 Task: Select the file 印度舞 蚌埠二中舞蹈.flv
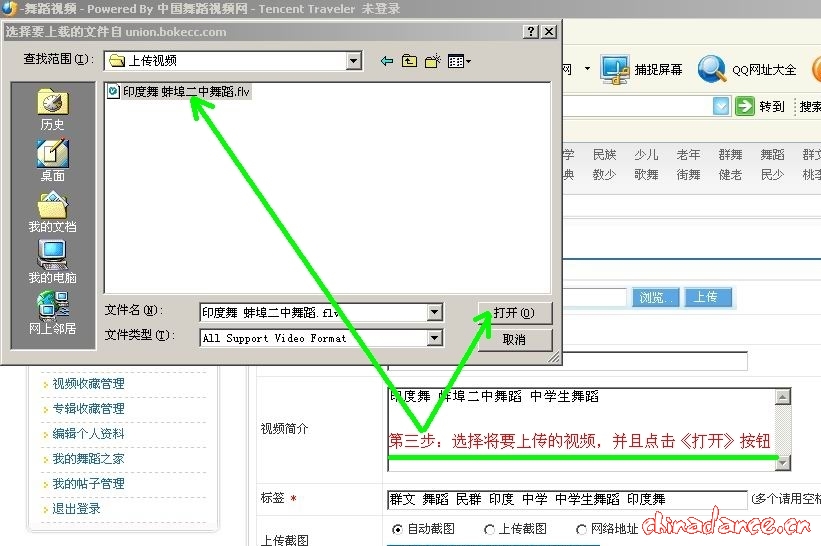coord(179,92)
